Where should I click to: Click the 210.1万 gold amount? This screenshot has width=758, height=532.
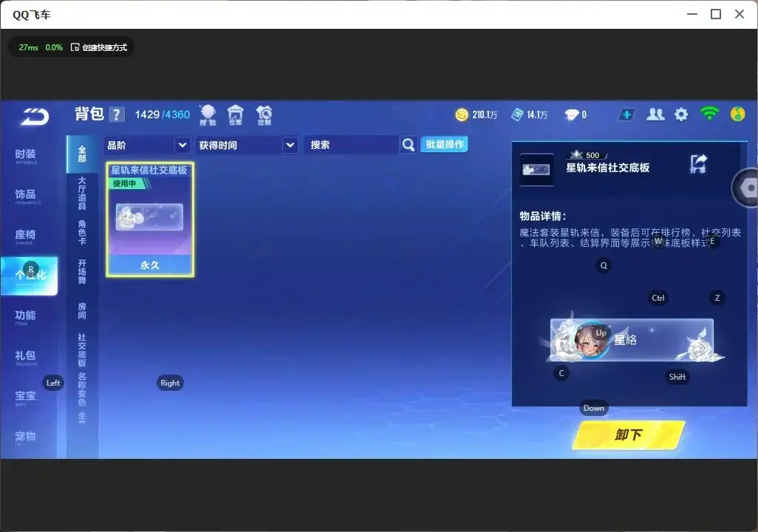pyautogui.click(x=485, y=115)
